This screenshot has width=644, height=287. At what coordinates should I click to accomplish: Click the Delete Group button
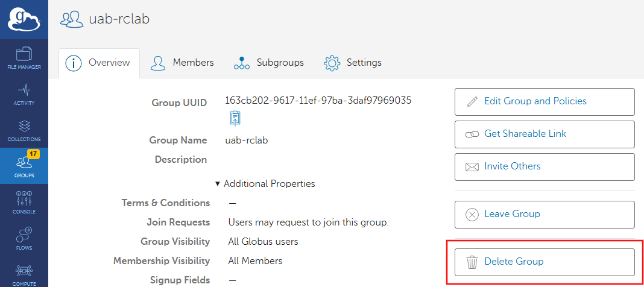click(x=544, y=262)
